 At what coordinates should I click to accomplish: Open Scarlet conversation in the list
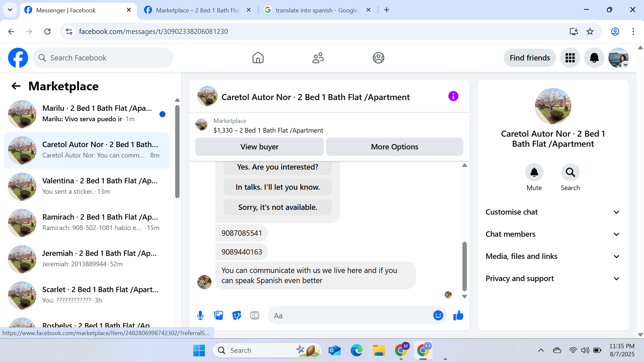pos(87,296)
